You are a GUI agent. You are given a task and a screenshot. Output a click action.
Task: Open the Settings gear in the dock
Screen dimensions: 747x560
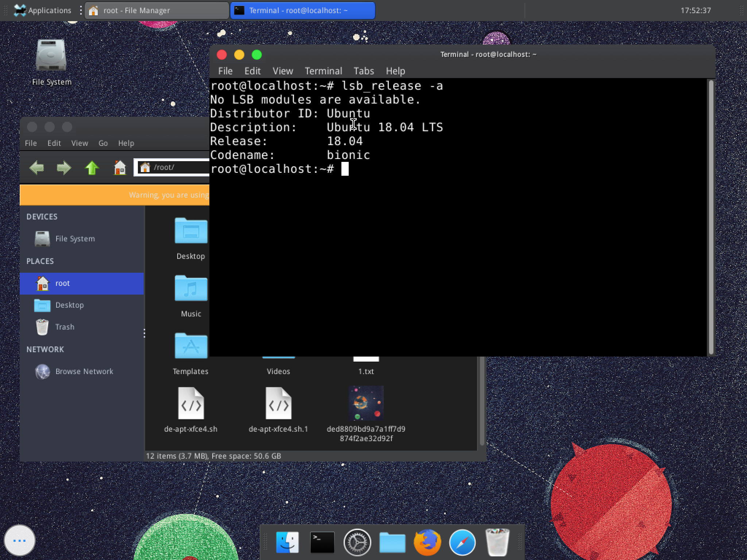pyautogui.click(x=357, y=542)
